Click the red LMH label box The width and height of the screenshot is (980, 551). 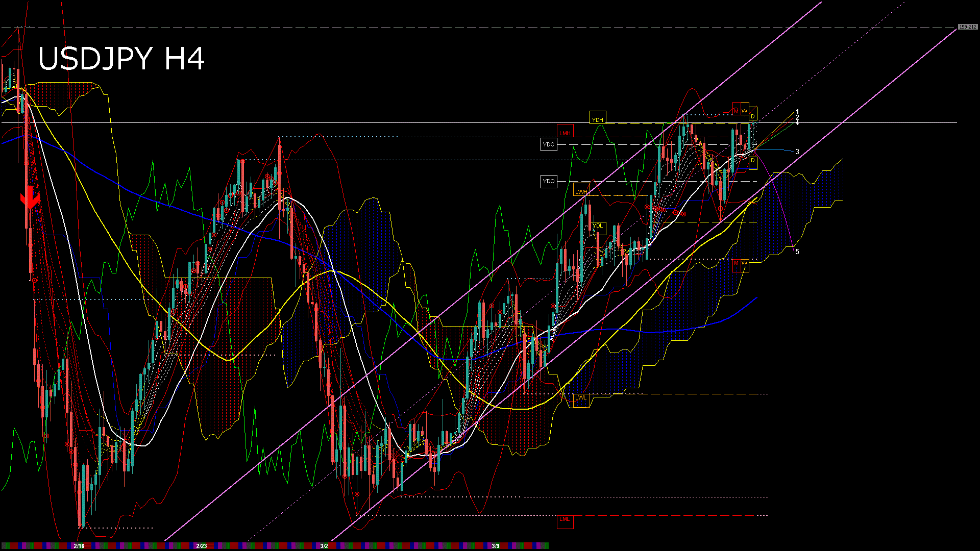(565, 133)
